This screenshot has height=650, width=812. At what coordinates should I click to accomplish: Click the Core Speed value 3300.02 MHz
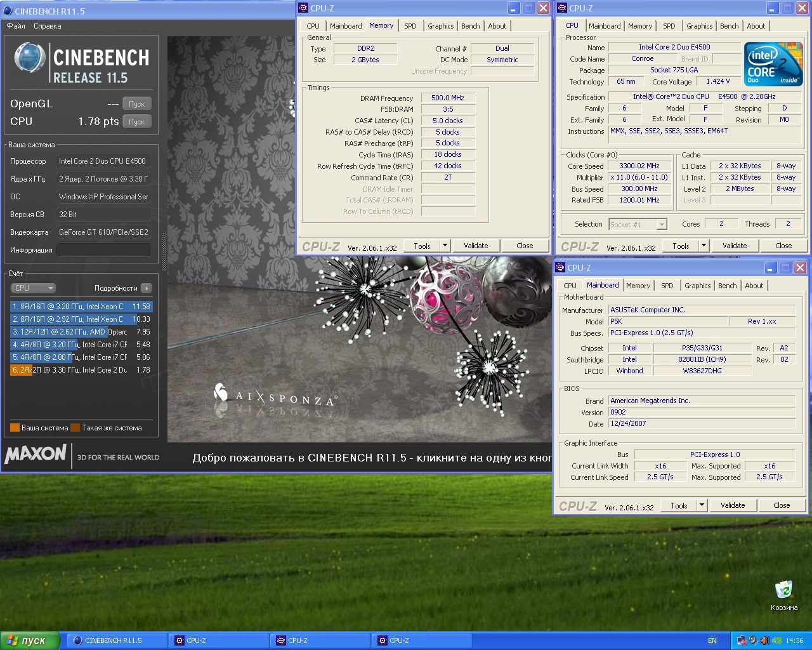point(639,166)
